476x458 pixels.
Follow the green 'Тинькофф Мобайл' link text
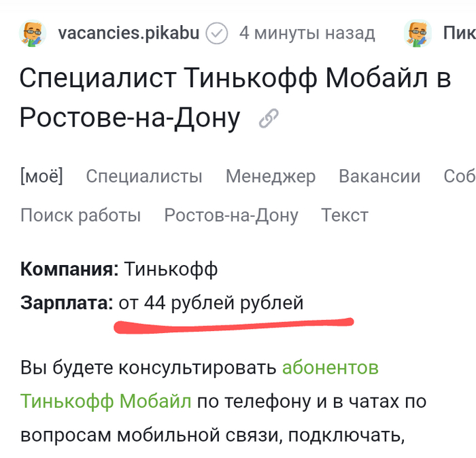tap(105, 401)
